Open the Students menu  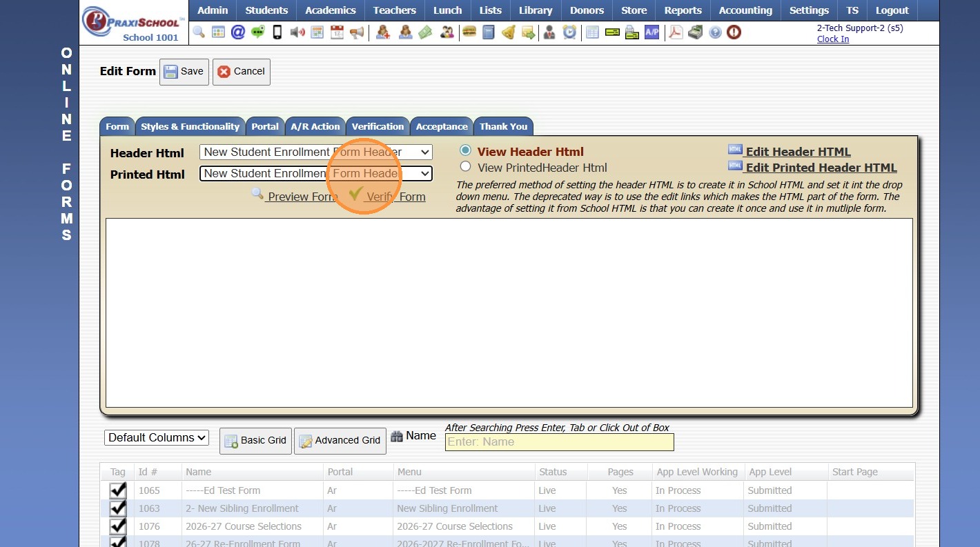tap(266, 10)
